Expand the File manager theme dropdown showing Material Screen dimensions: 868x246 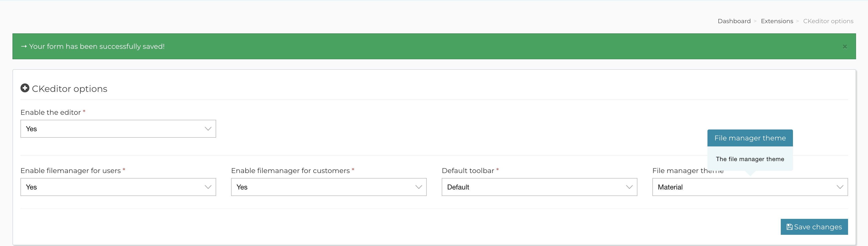pyautogui.click(x=750, y=187)
